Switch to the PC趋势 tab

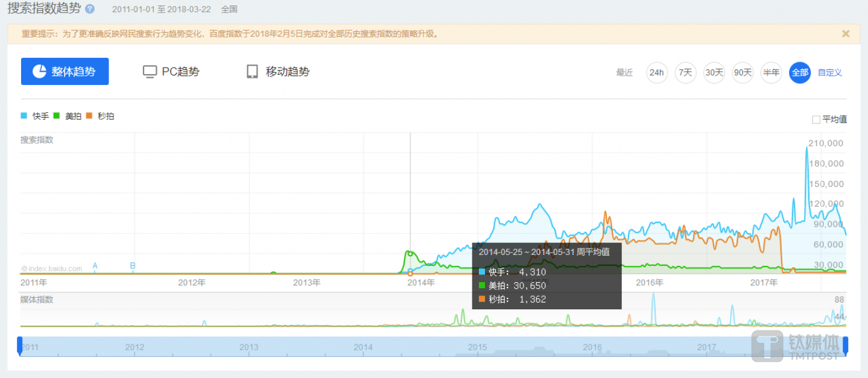tap(171, 71)
